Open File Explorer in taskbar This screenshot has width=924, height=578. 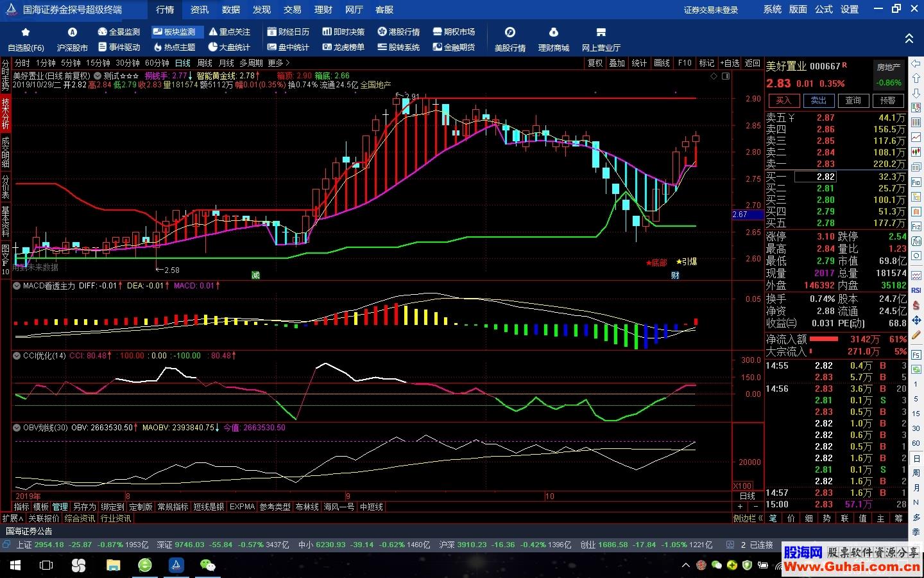(x=113, y=565)
